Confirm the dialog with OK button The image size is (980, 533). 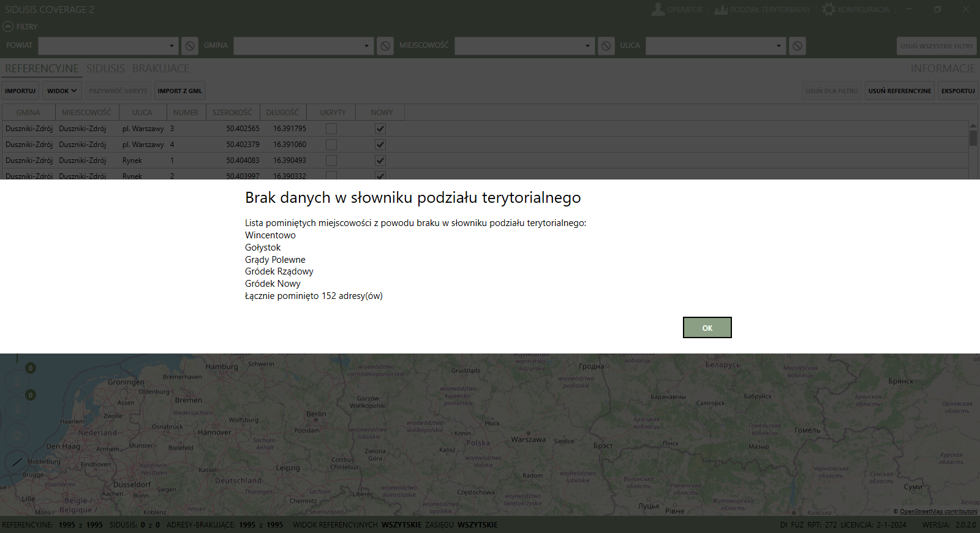(x=707, y=328)
